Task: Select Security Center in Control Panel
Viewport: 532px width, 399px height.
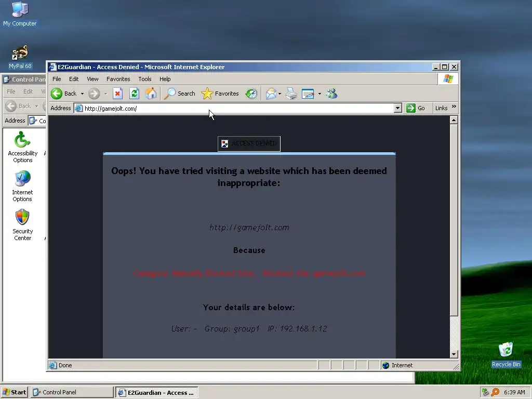Action: tap(22, 224)
